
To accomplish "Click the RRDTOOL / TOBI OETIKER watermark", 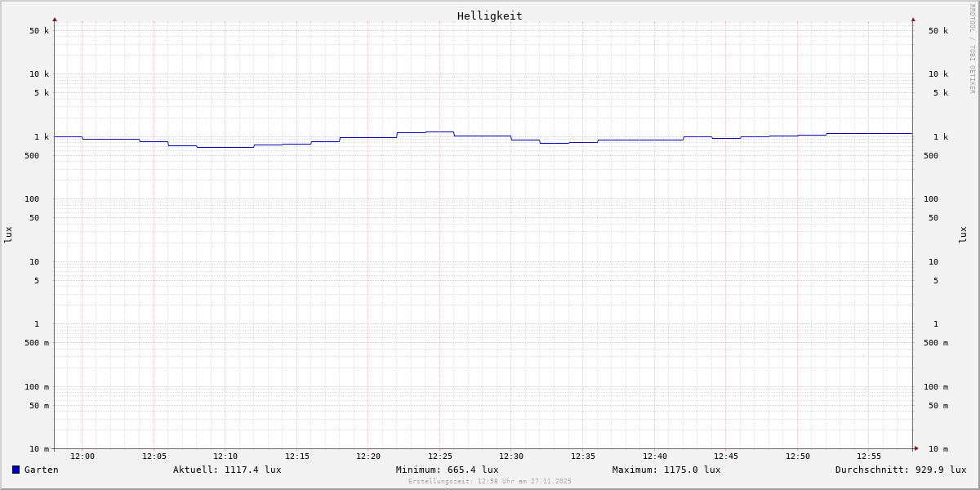I will (972, 49).
